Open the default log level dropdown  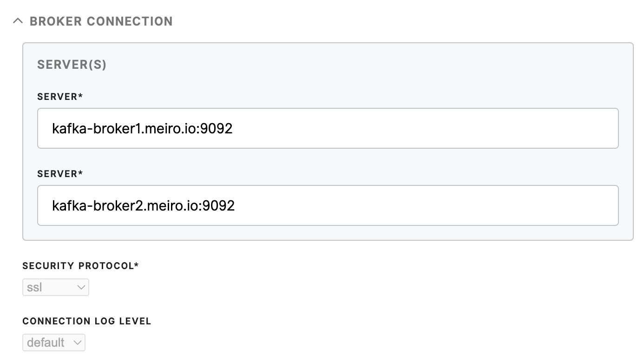pos(53,343)
